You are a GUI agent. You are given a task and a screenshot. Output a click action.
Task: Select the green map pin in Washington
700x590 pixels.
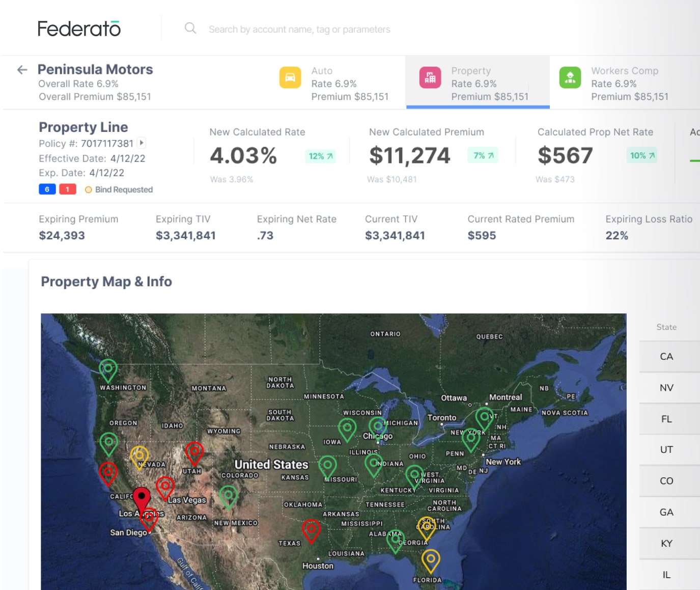click(x=108, y=369)
